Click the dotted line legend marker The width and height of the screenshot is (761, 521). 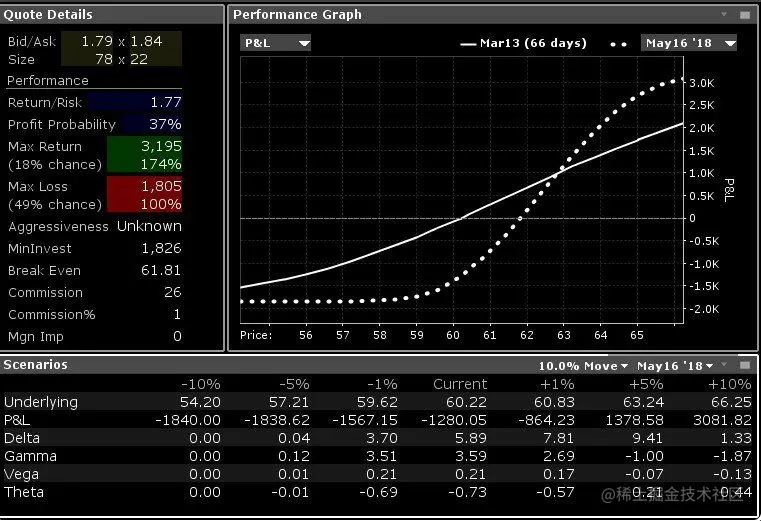(x=618, y=44)
